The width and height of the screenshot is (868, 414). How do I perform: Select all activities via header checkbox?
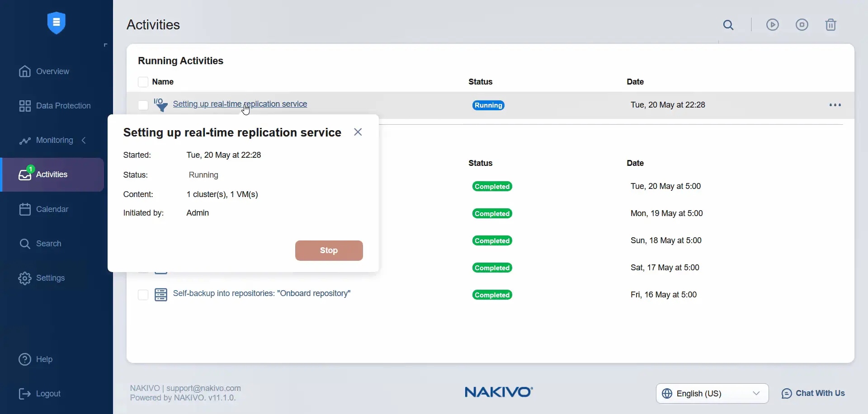143,82
